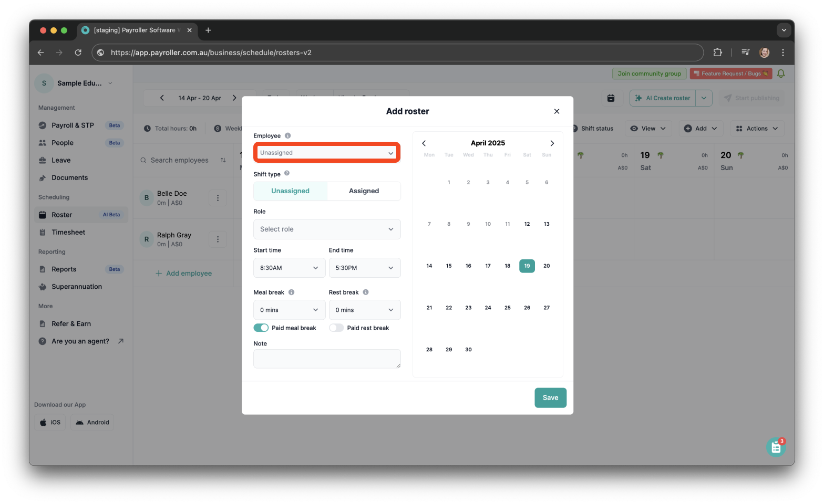Open Reports in sidebar
The image size is (824, 504).
[81, 269]
